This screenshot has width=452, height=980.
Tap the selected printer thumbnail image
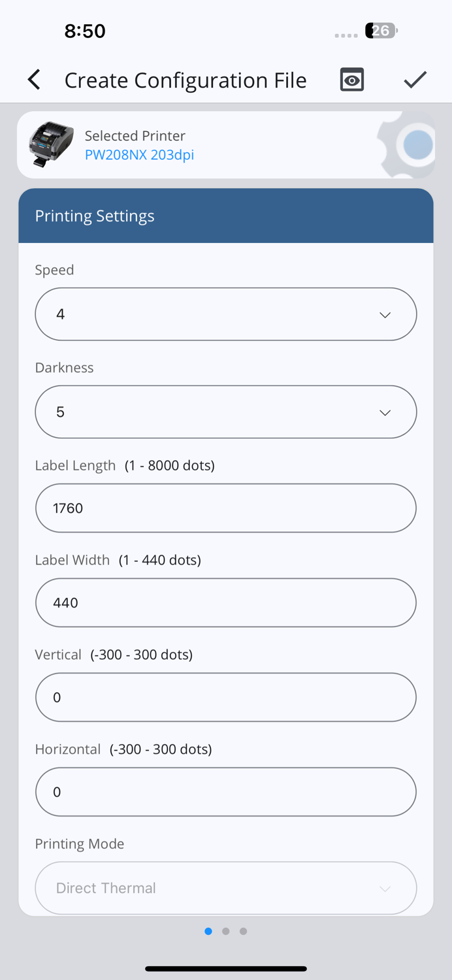pos(52,144)
